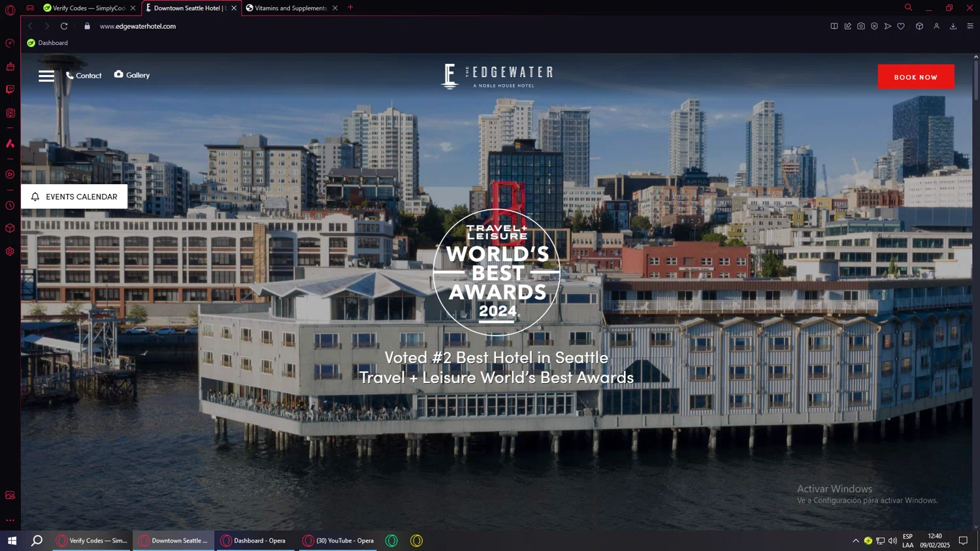Open ad blocker shield icon
Viewport: 980px width, 551px height.
tap(874, 26)
